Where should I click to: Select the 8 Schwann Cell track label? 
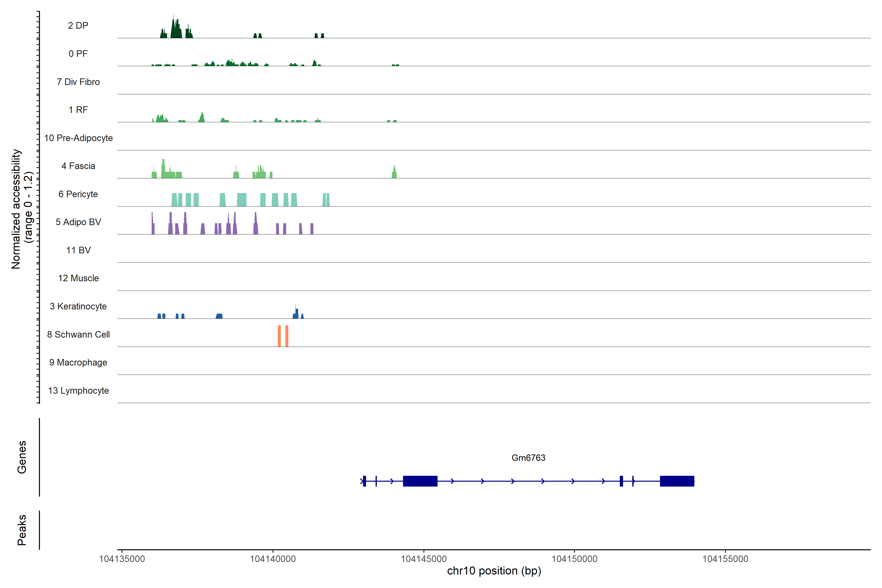point(78,334)
